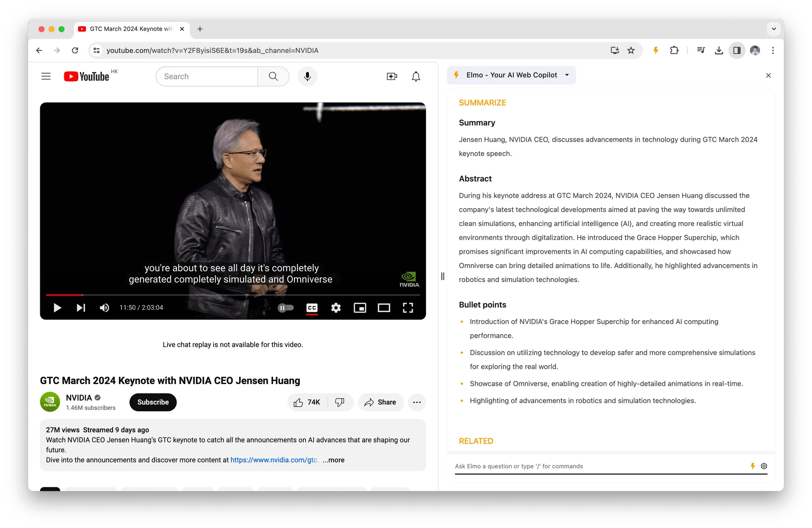The image size is (812, 528).
Task: Enter fullscreen video mode
Action: point(408,308)
